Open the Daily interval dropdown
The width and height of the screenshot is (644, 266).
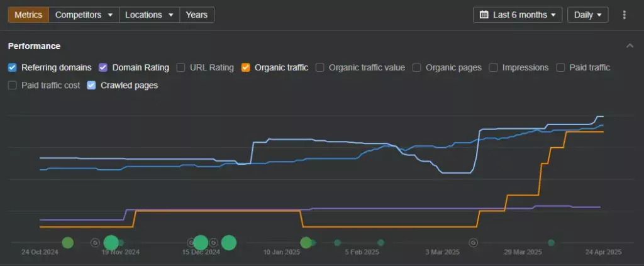click(588, 15)
